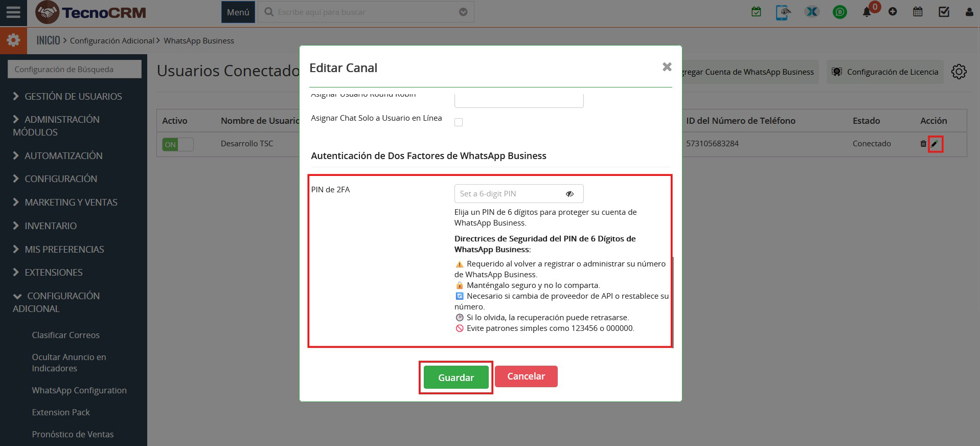The width and height of the screenshot is (980, 446).
Task: Switch off the Activo ON toggle
Action: [177, 144]
